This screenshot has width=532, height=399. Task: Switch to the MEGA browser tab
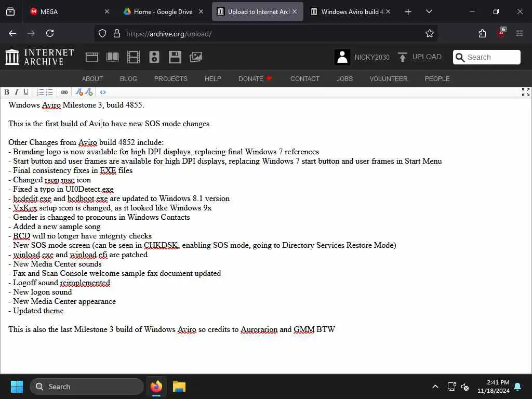(64, 11)
